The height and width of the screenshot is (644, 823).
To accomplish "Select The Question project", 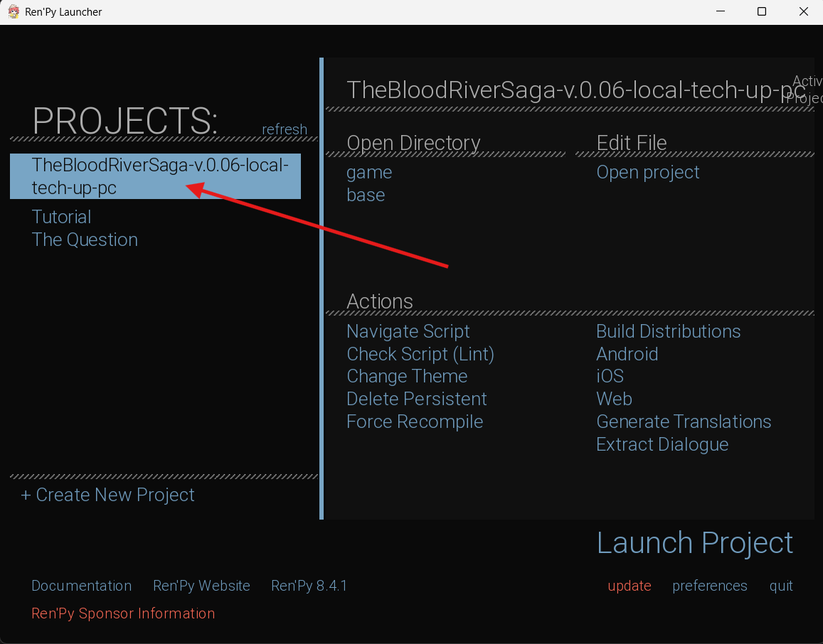I will click(x=85, y=240).
